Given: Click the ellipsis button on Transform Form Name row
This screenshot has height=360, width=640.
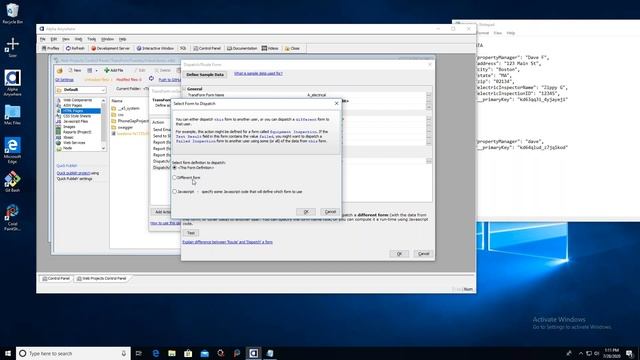Looking at the screenshot, I should click(x=429, y=95).
